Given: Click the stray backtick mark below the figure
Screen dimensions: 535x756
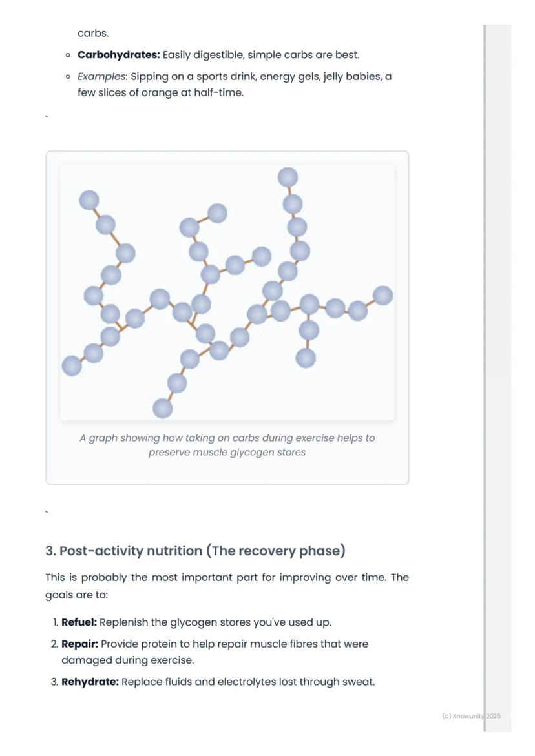Looking at the screenshot, I should click(x=47, y=512).
